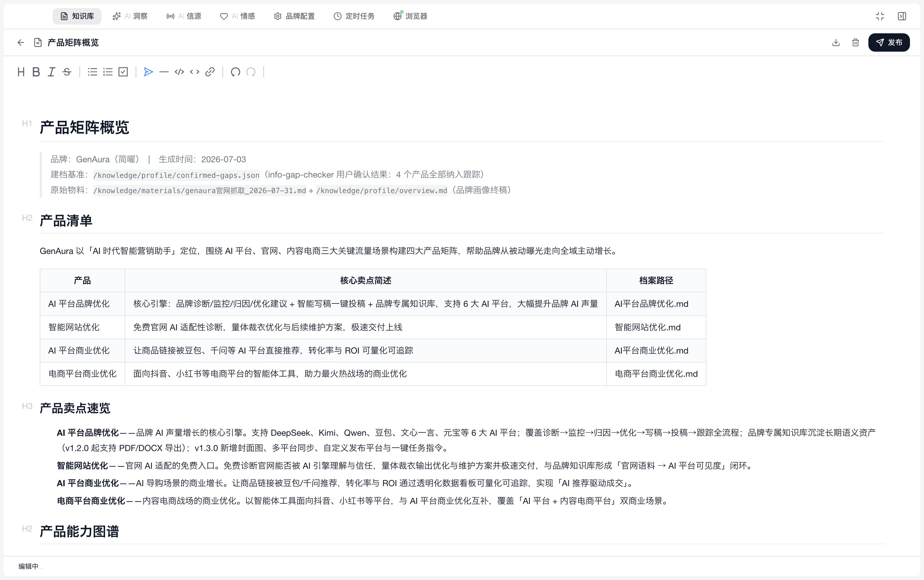Screen dimensions: 924x580
Task: Insert a numbered list
Action: (108, 72)
